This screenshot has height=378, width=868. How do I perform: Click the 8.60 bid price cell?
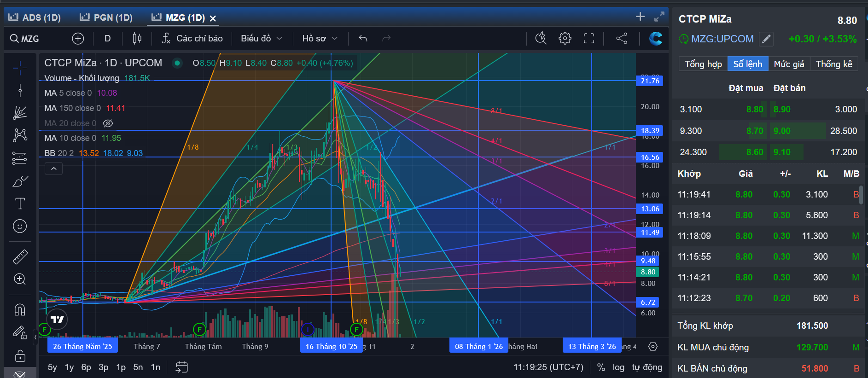point(755,152)
